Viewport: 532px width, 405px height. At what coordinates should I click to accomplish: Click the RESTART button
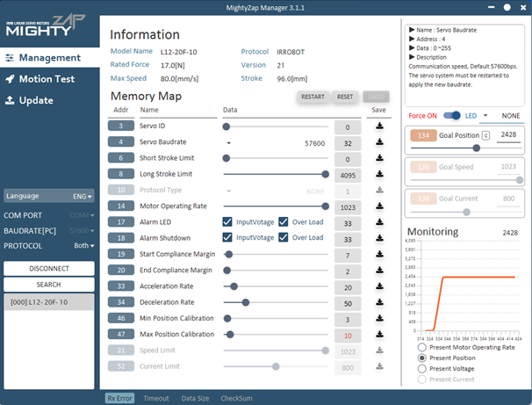(x=312, y=97)
